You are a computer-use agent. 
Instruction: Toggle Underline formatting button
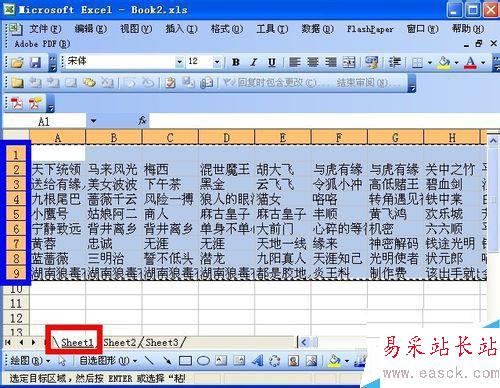pos(272,62)
